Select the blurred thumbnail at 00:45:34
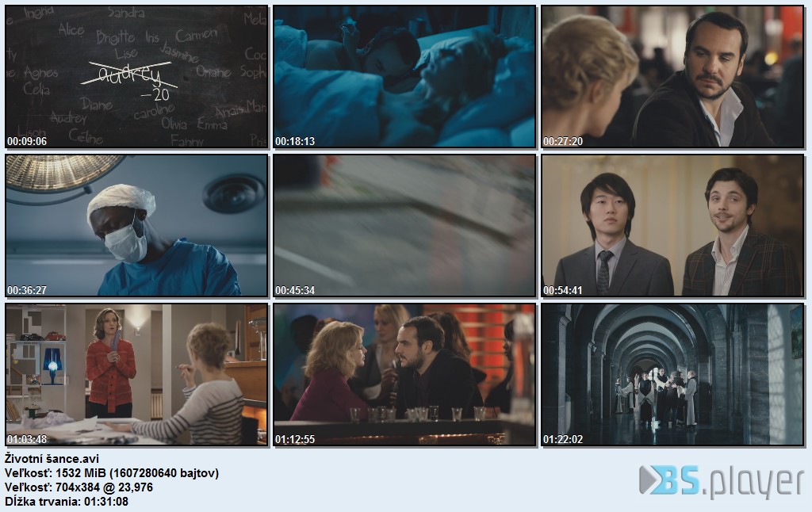The width and height of the screenshot is (812, 512). click(404, 226)
